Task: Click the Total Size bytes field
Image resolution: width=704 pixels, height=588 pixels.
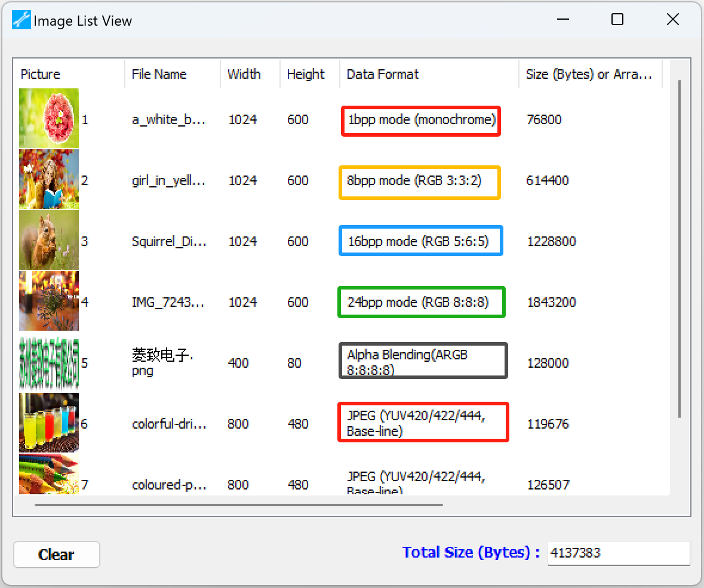Action: point(618,553)
